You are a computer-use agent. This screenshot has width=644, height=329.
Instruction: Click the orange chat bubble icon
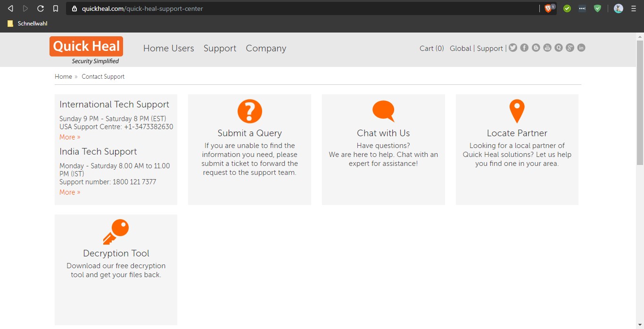[383, 111]
